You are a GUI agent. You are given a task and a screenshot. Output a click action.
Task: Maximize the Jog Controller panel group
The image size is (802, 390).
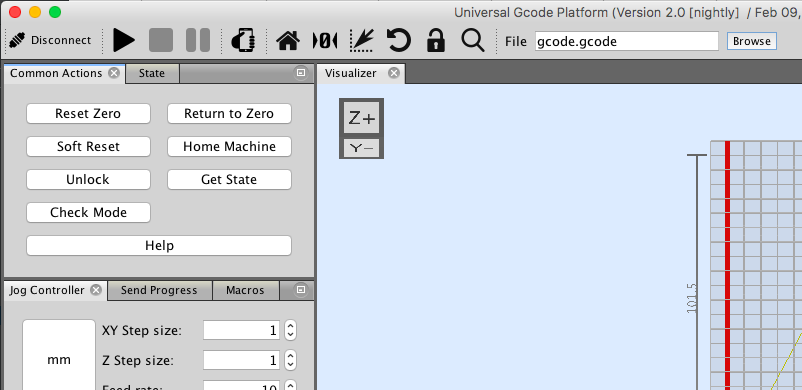pyautogui.click(x=301, y=290)
